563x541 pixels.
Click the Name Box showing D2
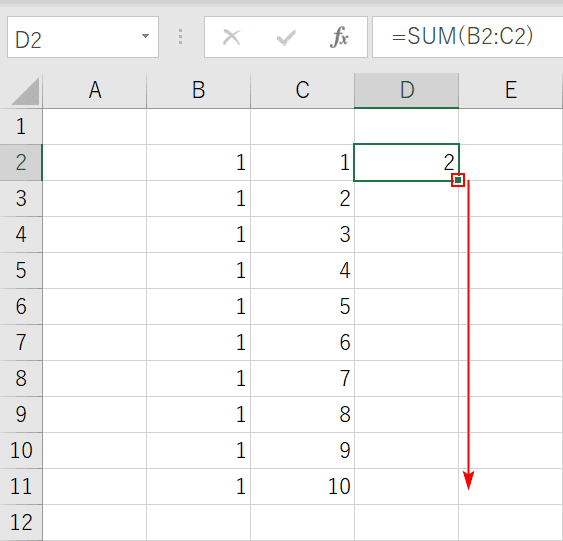(x=83, y=37)
